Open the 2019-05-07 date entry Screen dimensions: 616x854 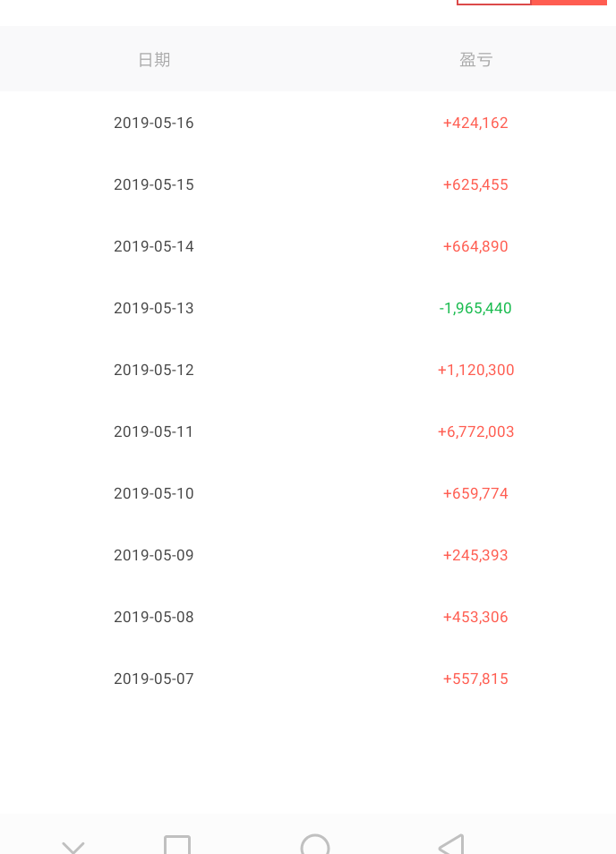pos(154,679)
